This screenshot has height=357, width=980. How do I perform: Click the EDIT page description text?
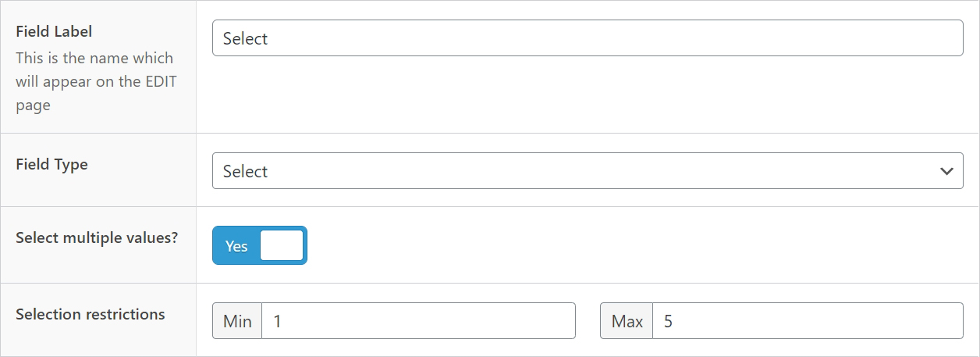[94, 81]
